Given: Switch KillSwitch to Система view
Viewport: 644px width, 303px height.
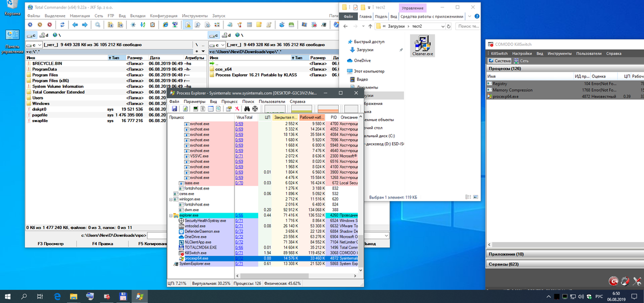Looking at the screenshot, I should pyautogui.click(x=500, y=60).
